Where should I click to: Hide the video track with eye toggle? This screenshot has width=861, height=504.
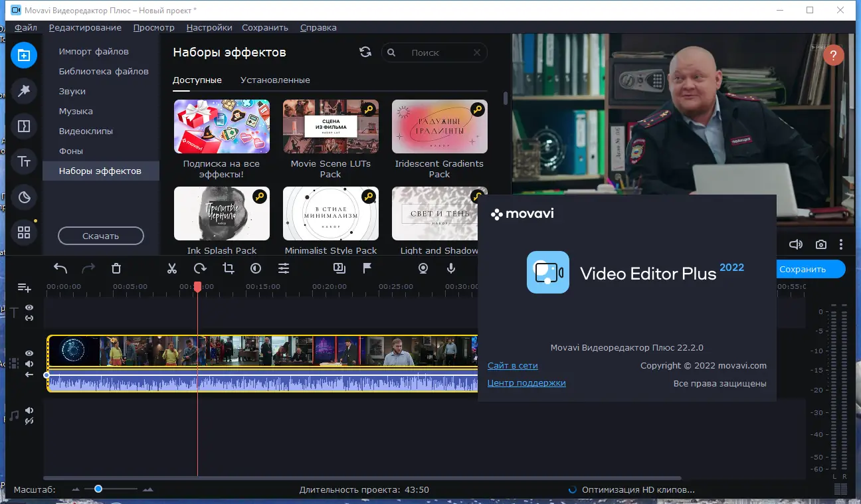[28, 353]
